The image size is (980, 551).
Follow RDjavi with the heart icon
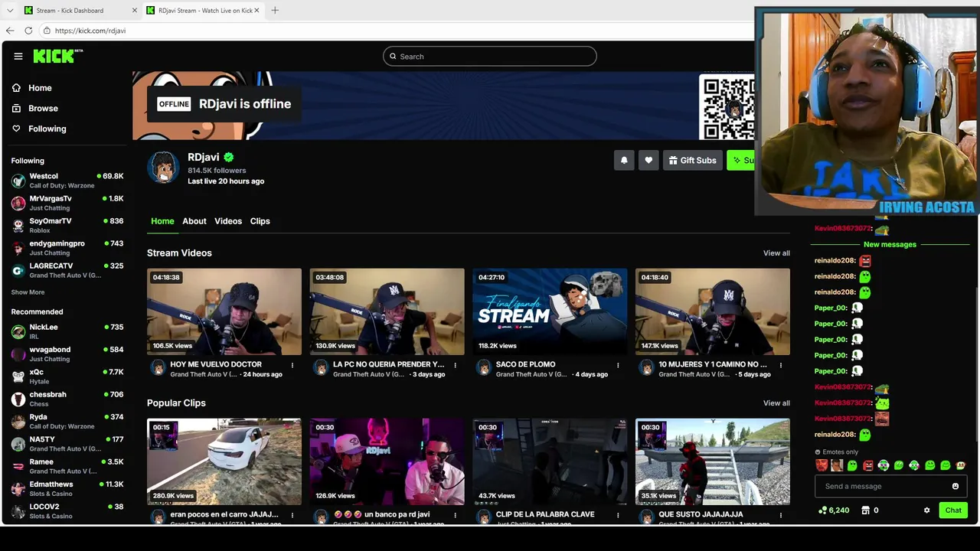[648, 160]
